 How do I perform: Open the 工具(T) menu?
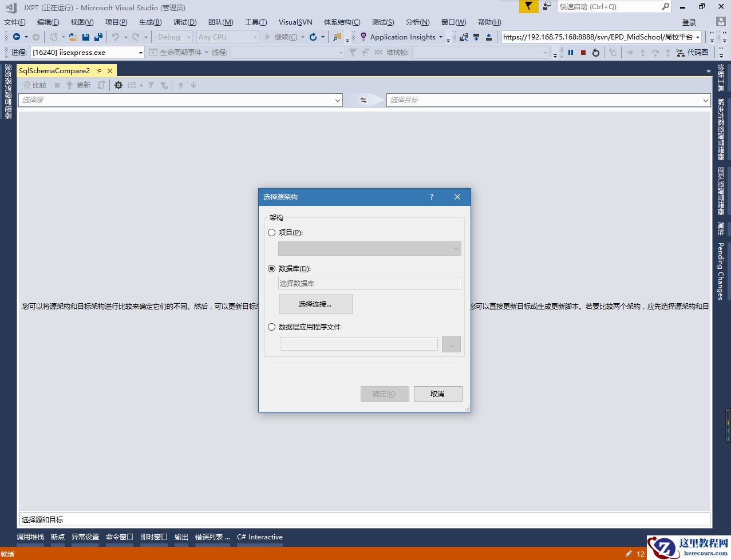pyautogui.click(x=256, y=22)
